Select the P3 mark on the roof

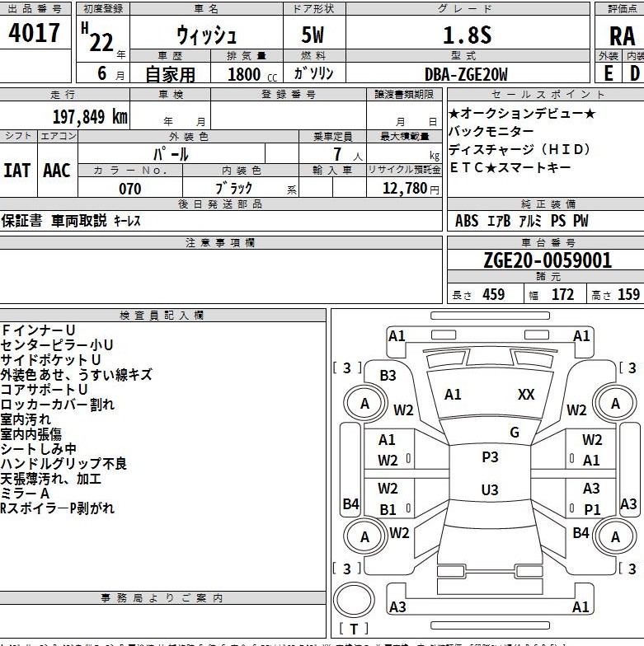click(490, 456)
